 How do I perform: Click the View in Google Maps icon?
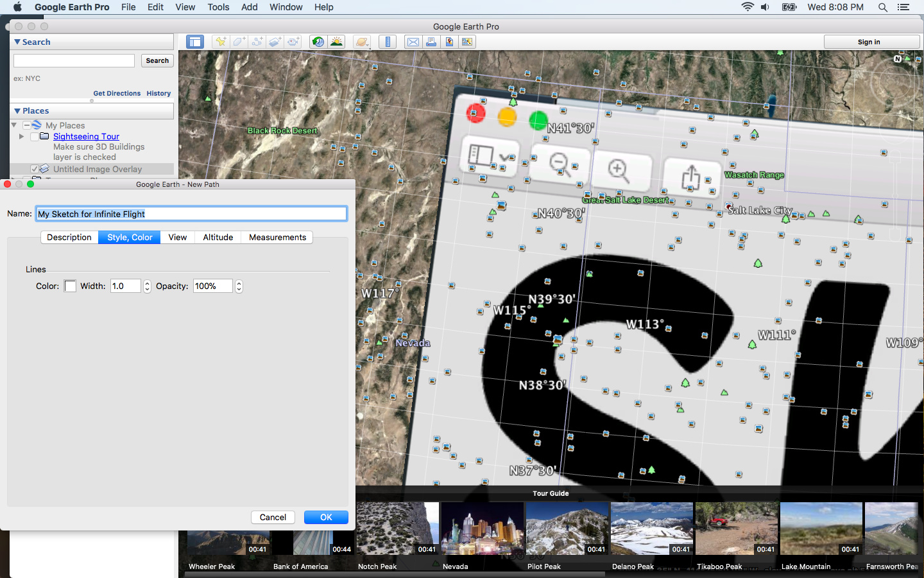pyautogui.click(x=467, y=42)
